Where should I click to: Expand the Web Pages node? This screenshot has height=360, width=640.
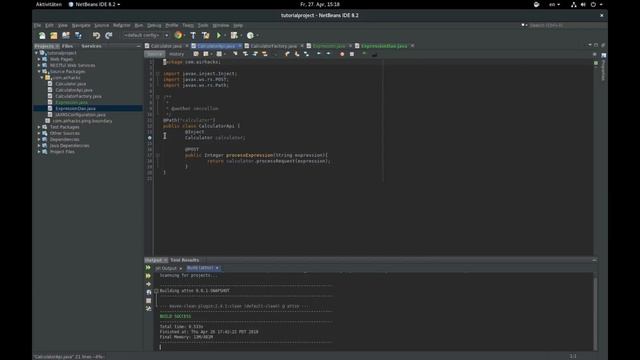click(39, 59)
